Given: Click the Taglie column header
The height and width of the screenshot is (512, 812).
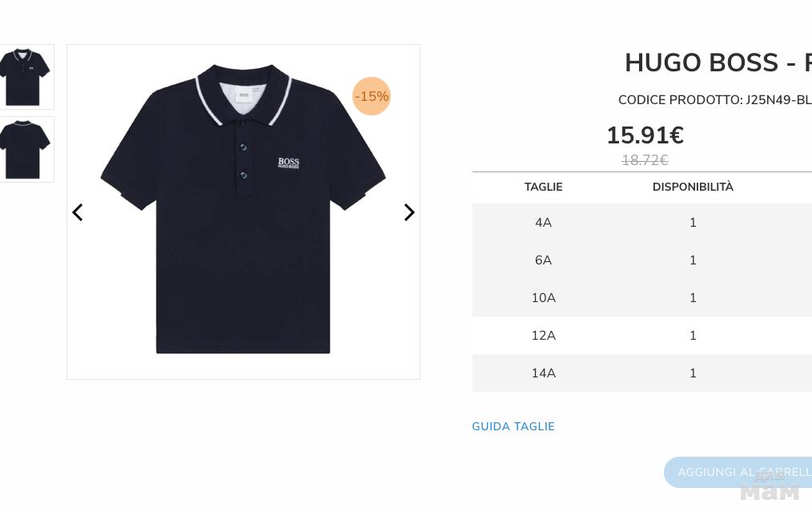Looking at the screenshot, I should (x=543, y=187).
